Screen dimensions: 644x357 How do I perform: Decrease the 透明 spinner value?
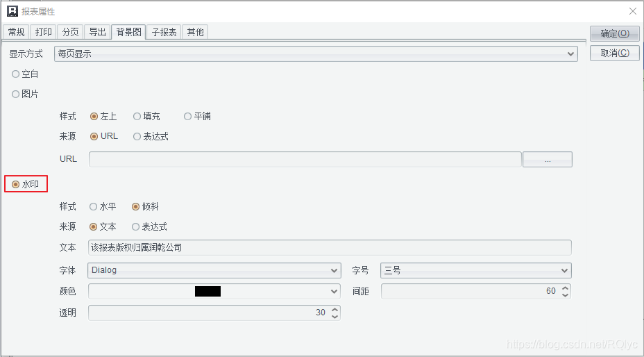[x=334, y=317]
